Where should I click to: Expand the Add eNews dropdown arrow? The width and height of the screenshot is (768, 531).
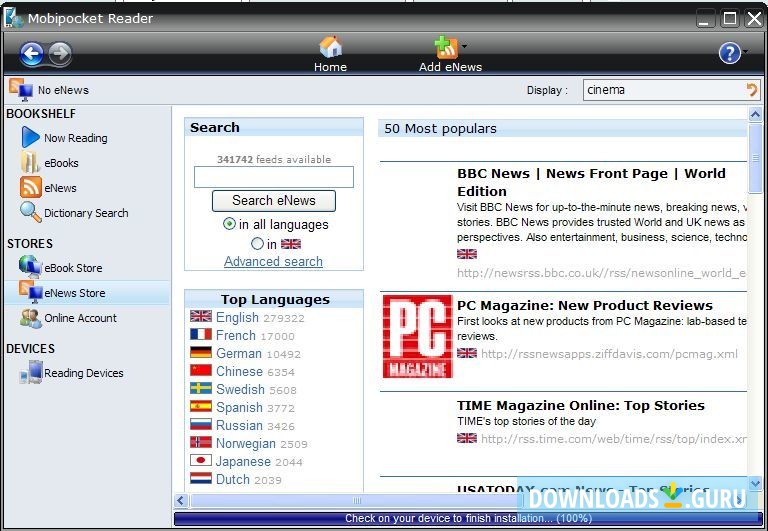[x=464, y=47]
